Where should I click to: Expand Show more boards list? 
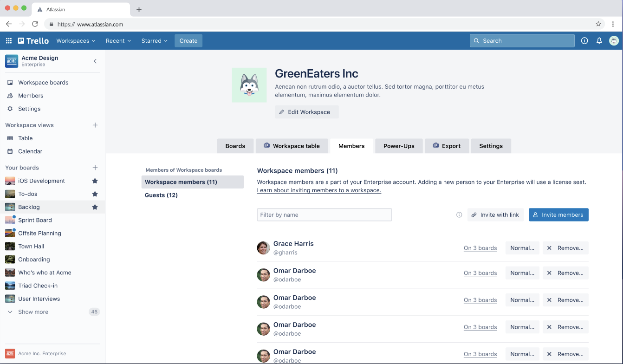[x=33, y=312]
